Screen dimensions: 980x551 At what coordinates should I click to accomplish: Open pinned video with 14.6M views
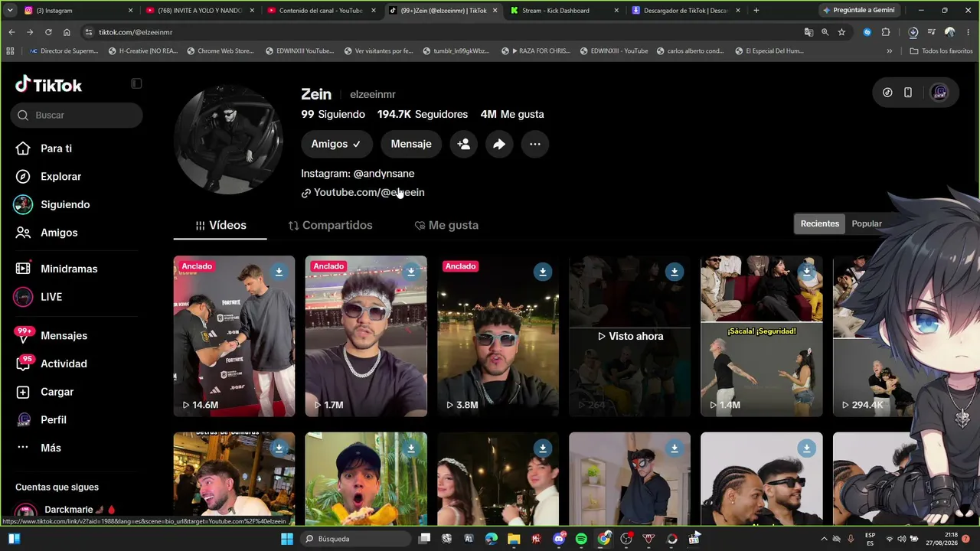click(234, 336)
